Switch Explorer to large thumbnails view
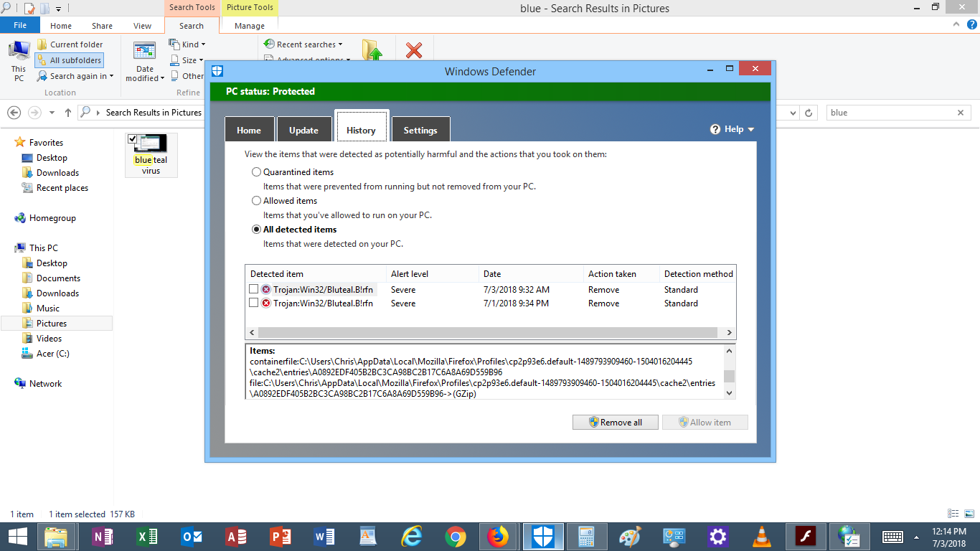This screenshot has width=980, height=551. coord(970,514)
